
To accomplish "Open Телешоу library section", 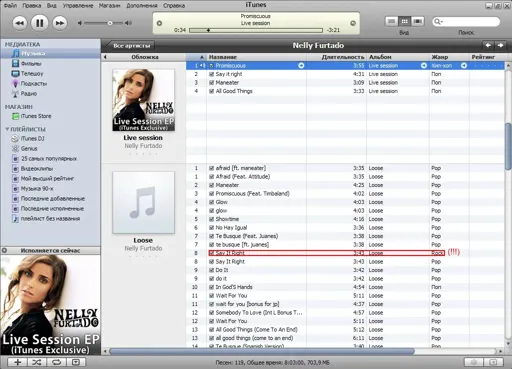I will (x=32, y=73).
